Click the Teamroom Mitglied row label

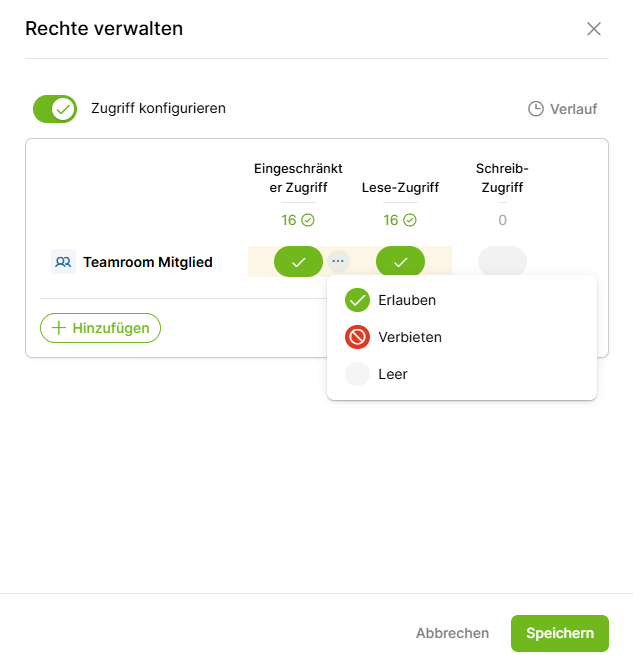click(x=148, y=263)
